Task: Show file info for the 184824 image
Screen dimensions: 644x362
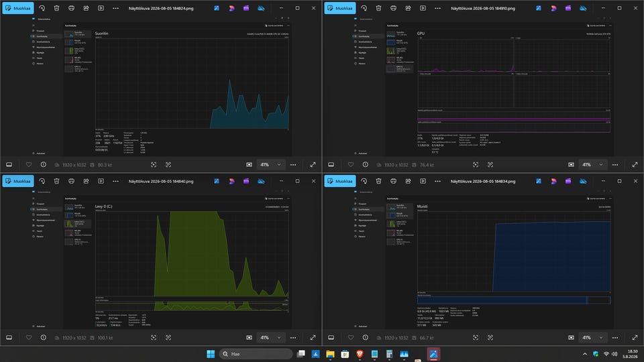Action: point(44,165)
